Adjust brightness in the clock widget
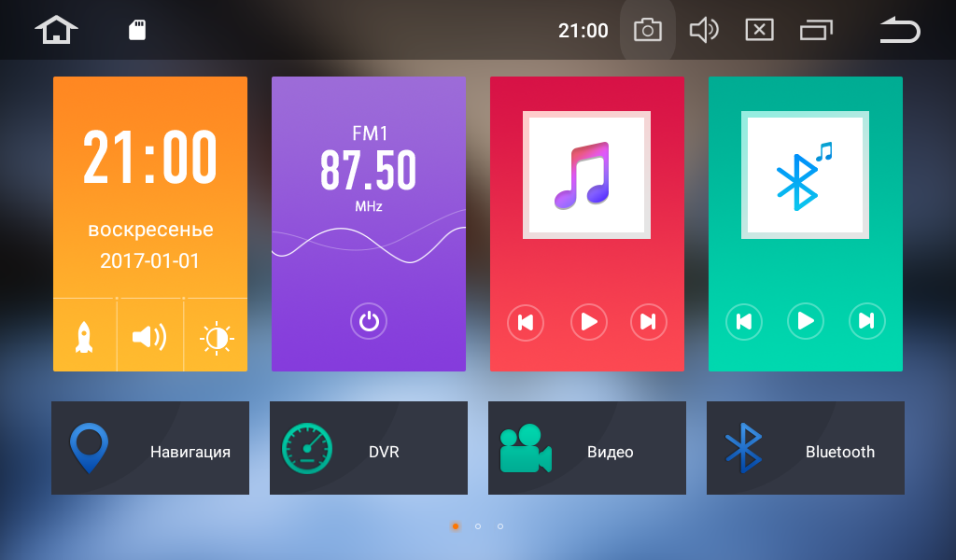956x560 pixels. pyautogui.click(x=217, y=338)
